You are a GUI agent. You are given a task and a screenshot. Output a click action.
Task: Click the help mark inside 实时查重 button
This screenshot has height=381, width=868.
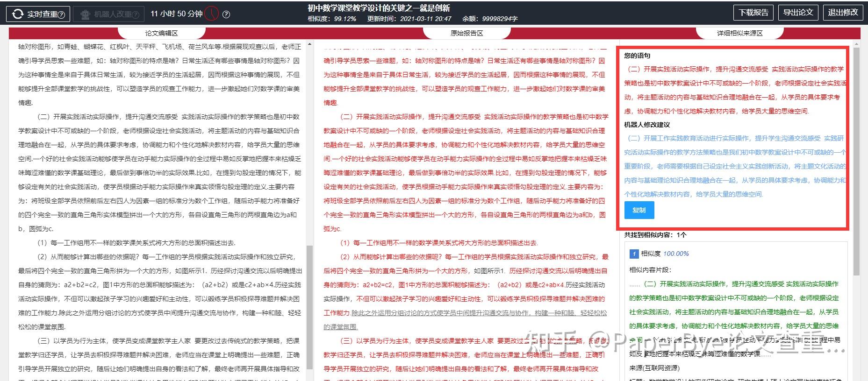(62, 14)
